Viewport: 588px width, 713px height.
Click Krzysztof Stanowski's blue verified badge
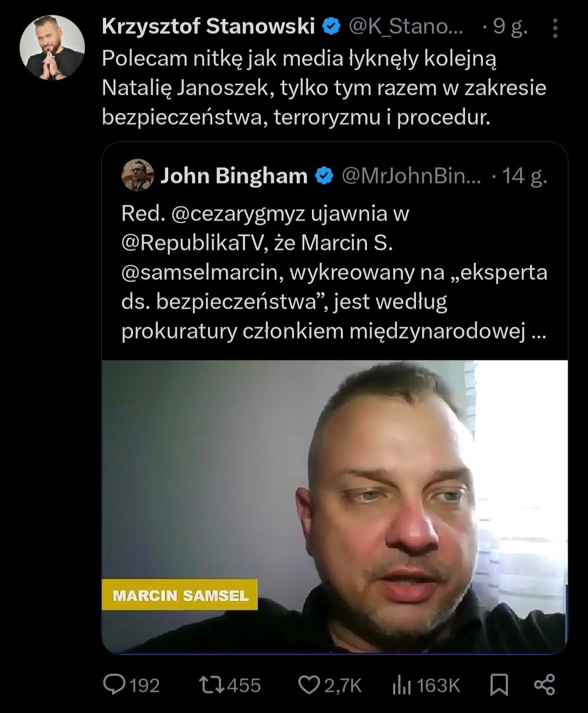(332, 26)
